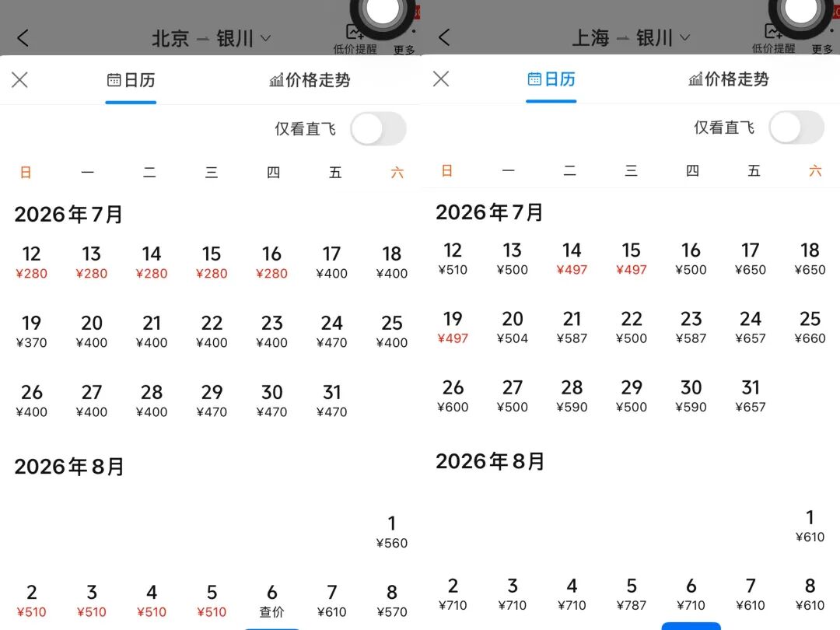Screen dimensions: 840x630
Task: Pick August 2 at ¥710 from 上海
Action: click(453, 595)
